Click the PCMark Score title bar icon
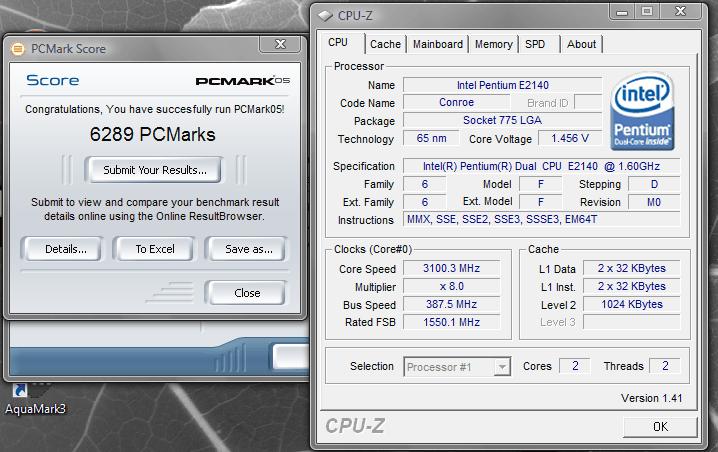The image size is (718, 452). [x=17, y=49]
